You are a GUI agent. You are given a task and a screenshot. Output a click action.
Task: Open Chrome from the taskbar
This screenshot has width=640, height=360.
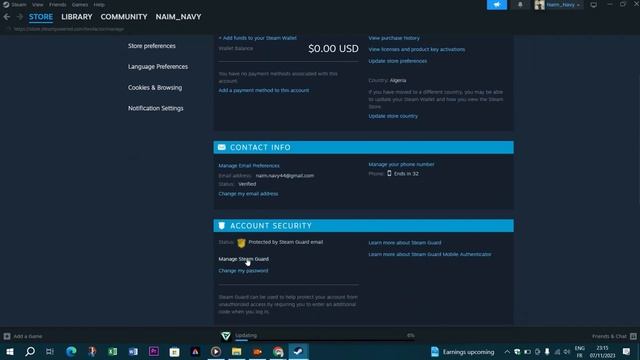[278, 351]
